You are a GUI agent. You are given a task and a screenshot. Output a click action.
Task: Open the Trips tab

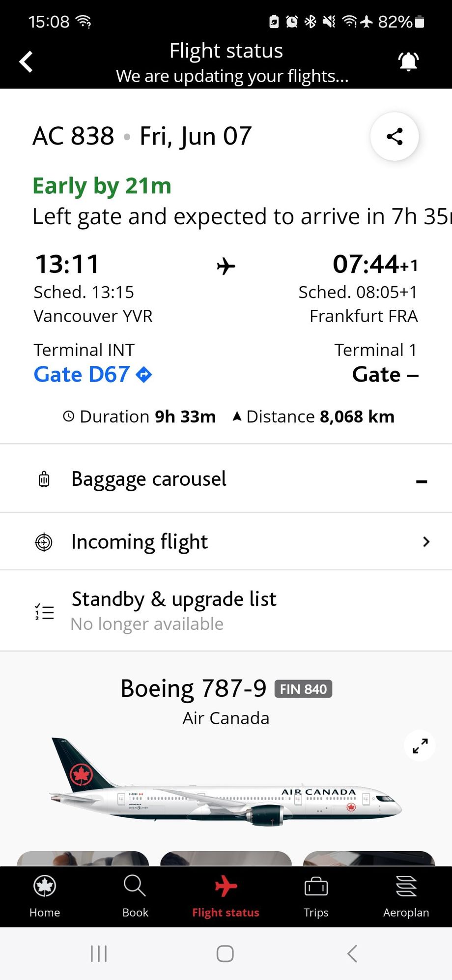coord(316,896)
